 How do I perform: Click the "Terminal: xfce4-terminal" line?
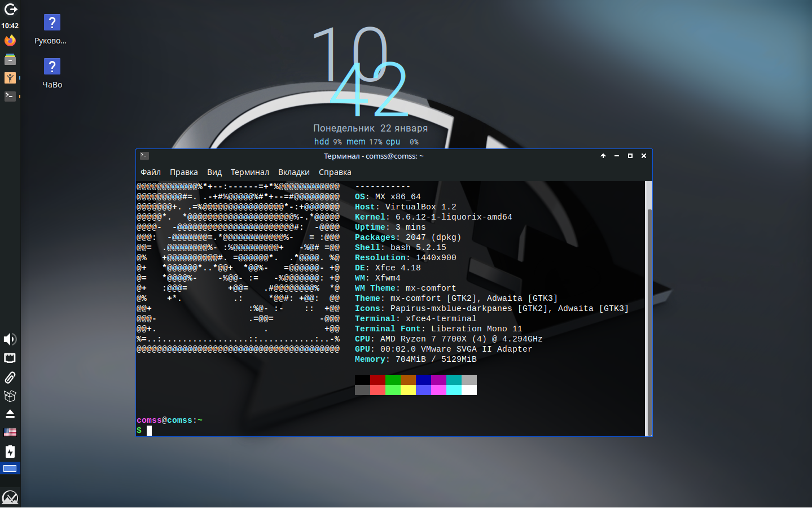click(x=416, y=319)
